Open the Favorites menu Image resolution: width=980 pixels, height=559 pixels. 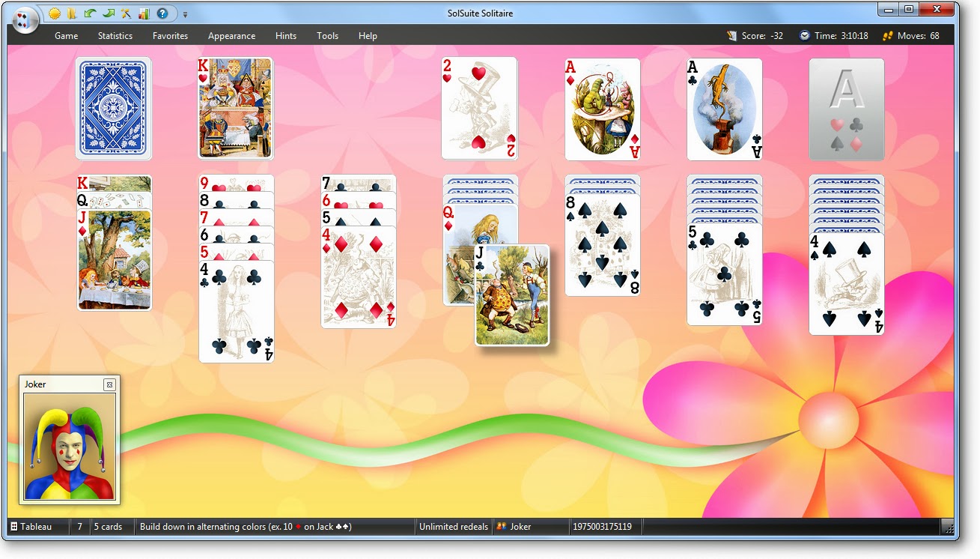(x=170, y=36)
